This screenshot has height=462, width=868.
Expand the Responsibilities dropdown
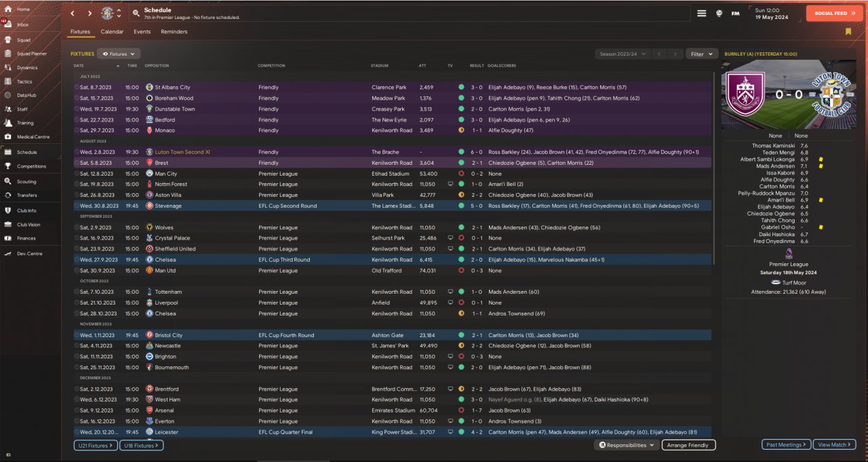click(626, 445)
